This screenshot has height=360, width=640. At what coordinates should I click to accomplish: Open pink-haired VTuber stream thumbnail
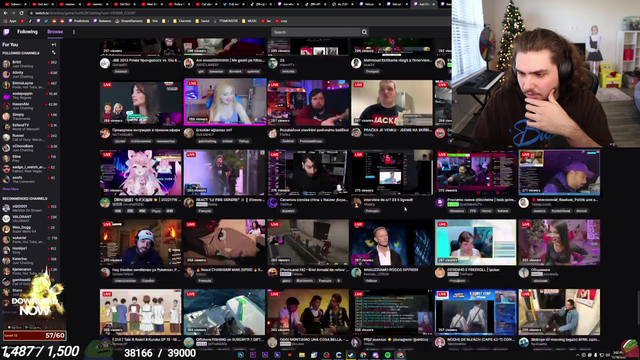point(141,172)
